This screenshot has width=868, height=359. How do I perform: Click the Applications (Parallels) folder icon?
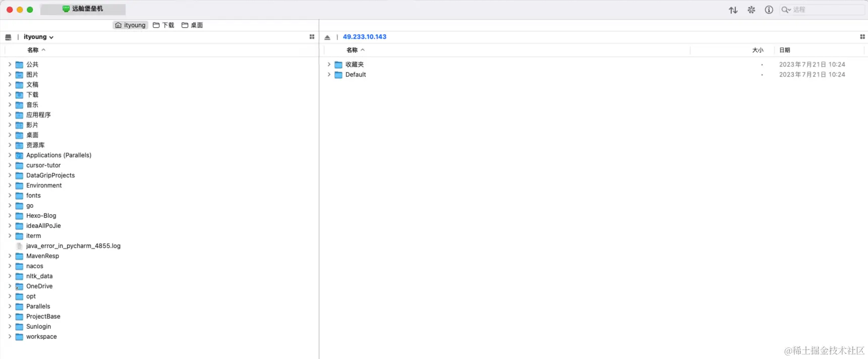click(19, 155)
